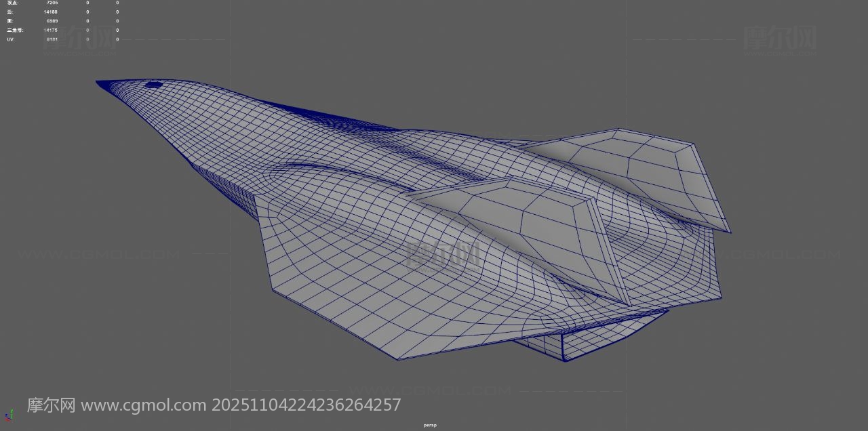Click the UV count value 8181

pyautogui.click(x=52, y=39)
